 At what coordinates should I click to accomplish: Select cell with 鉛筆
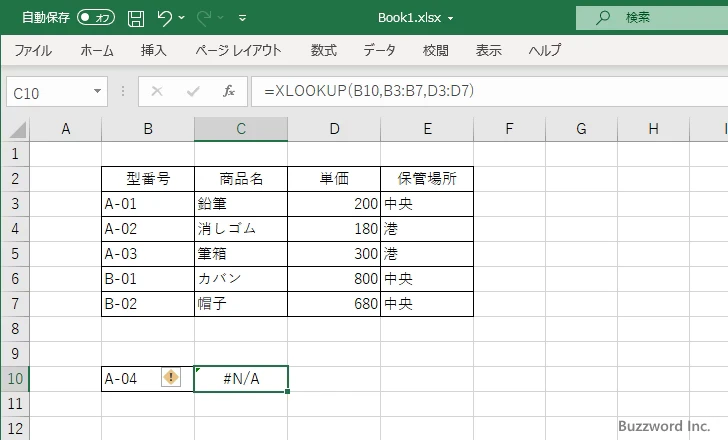pyautogui.click(x=241, y=204)
